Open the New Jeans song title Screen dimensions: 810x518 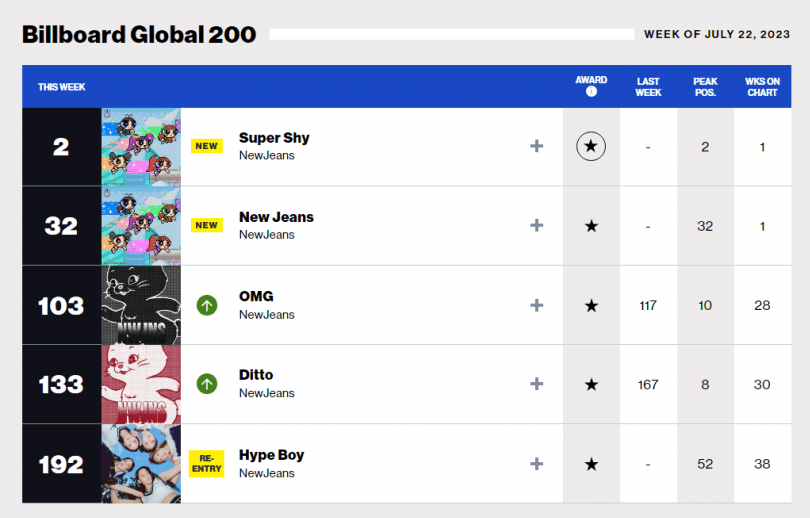point(276,217)
